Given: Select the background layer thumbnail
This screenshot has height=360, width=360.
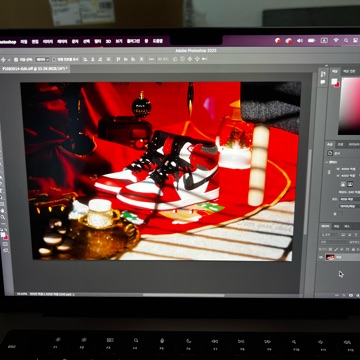Looking at the screenshot, I should tap(330, 257).
